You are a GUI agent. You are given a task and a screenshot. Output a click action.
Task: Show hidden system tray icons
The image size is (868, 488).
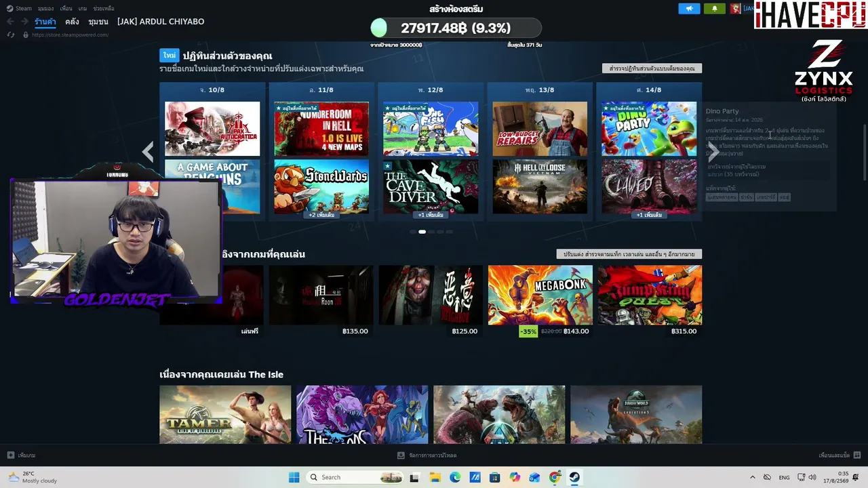[752, 477]
